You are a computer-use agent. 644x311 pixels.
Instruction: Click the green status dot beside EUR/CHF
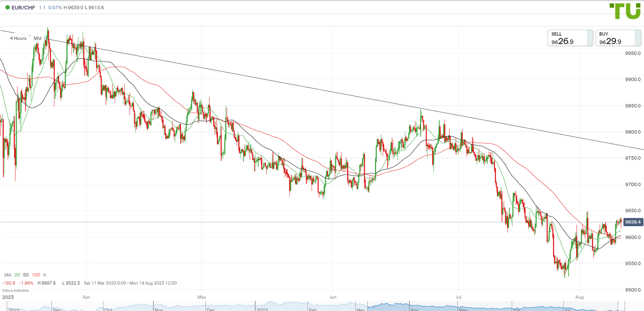point(7,8)
